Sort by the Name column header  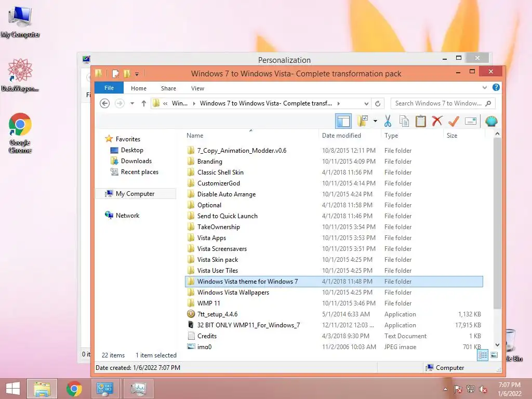tap(195, 136)
